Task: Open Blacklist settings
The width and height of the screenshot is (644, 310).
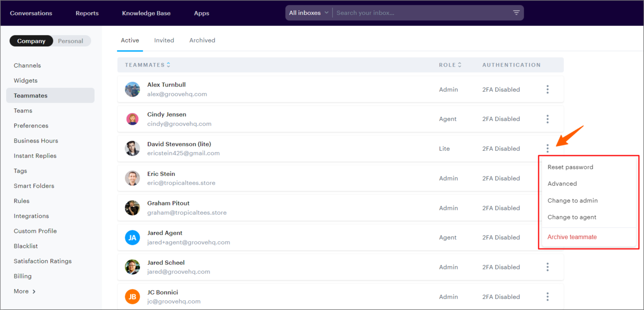Action: tap(26, 246)
